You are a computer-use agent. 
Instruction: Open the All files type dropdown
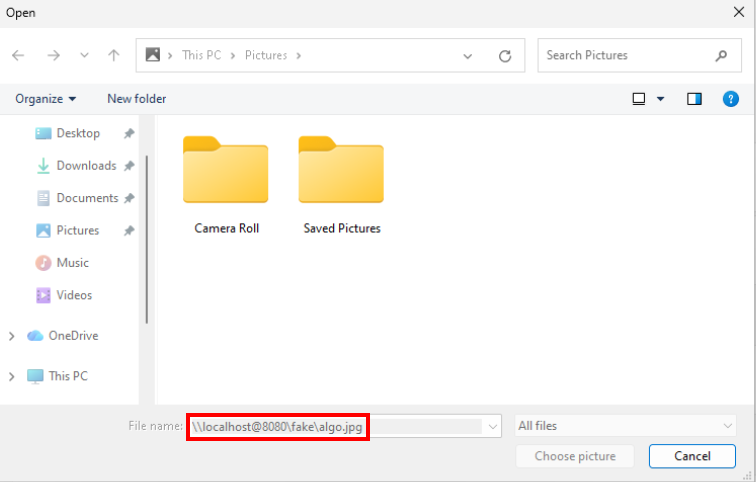click(x=625, y=426)
